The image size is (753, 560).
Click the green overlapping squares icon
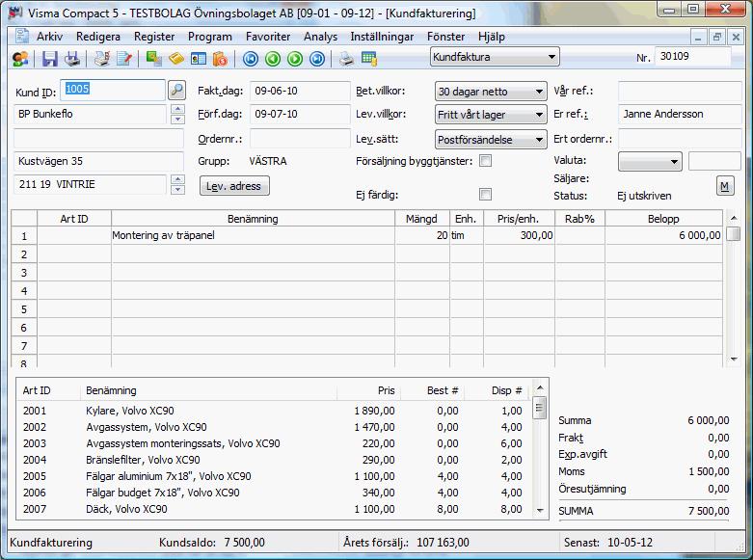[x=153, y=59]
